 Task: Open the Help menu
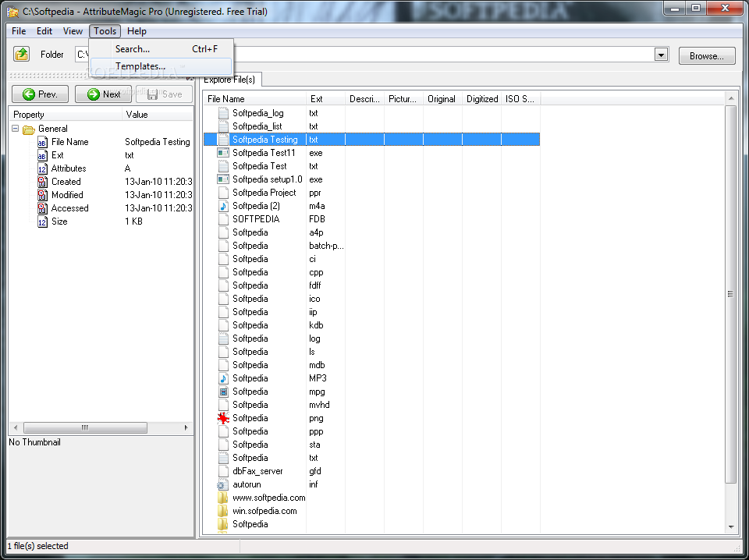pyautogui.click(x=137, y=31)
